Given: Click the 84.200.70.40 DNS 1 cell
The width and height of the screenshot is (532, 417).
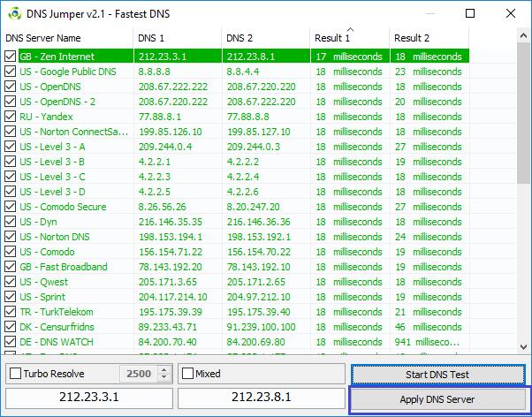Looking at the screenshot, I should (168, 342).
